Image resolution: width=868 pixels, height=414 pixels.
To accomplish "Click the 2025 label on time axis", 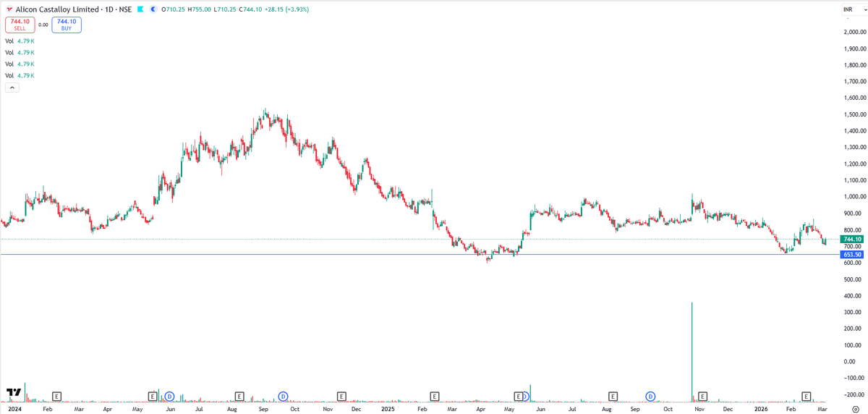I will [388, 409].
